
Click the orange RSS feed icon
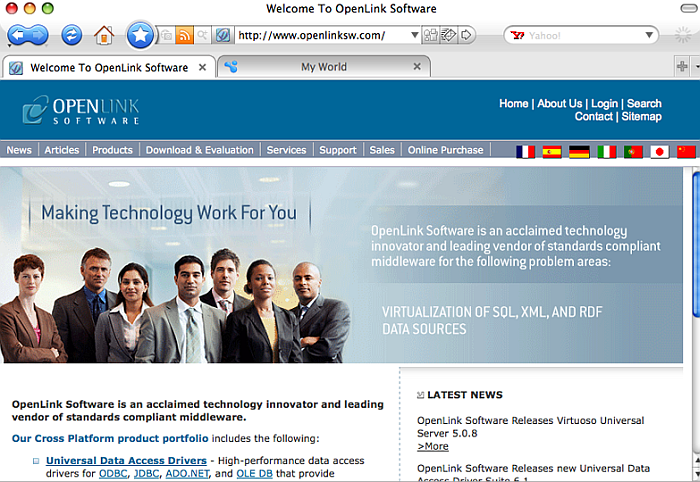tap(184, 36)
